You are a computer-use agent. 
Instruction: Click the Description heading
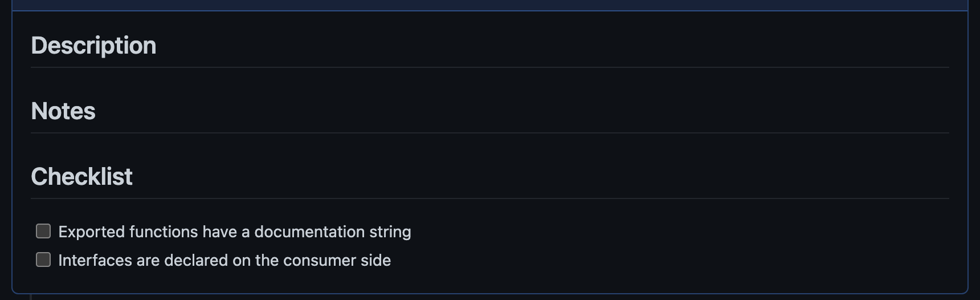point(93,46)
